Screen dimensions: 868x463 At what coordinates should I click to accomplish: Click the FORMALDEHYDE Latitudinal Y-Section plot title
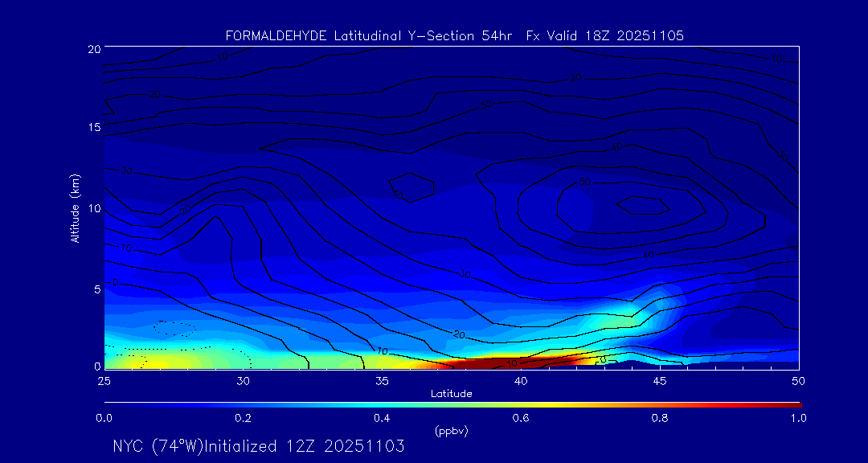tap(455, 36)
